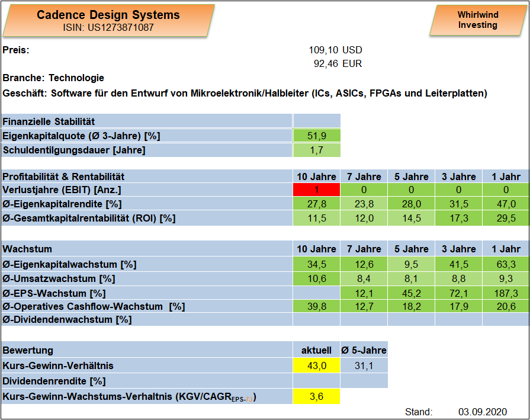
Task: Click ROI 5-year value 14,5
Action: (x=412, y=218)
